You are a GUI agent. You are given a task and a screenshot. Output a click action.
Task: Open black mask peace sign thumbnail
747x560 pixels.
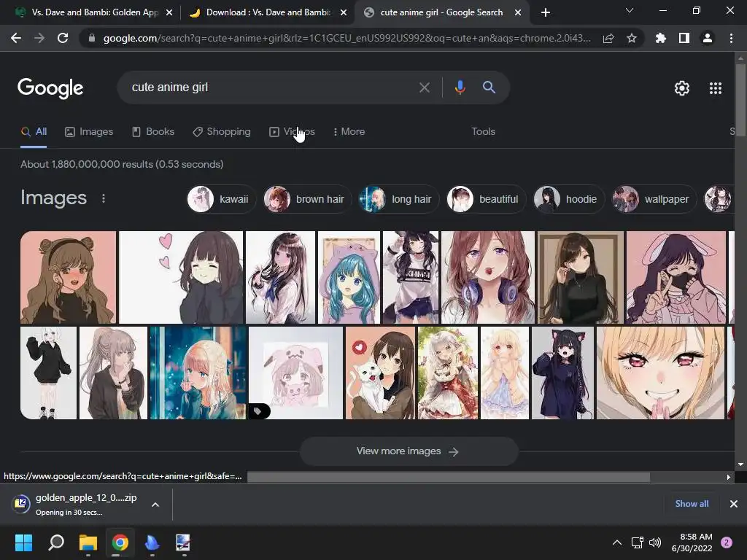(x=676, y=278)
